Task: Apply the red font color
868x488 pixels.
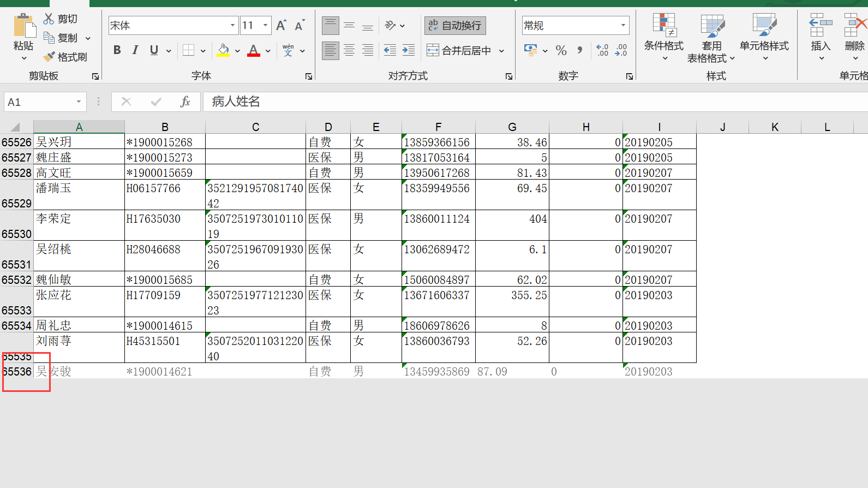Action: pyautogui.click(x=254, y=50)
